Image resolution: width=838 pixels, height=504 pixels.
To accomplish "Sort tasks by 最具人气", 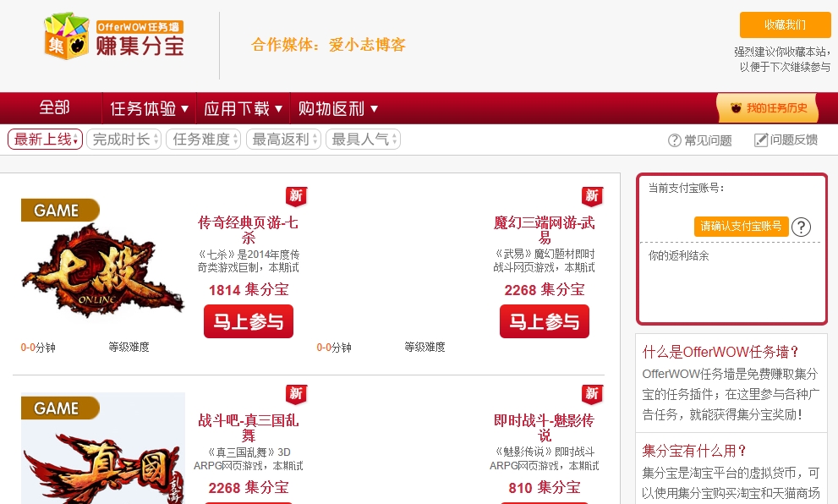I will [363, 140].
